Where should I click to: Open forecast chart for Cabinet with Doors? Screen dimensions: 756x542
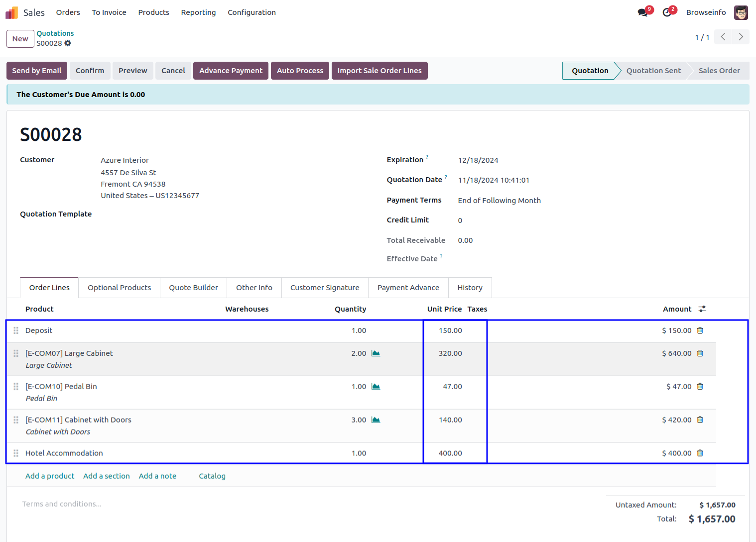pos(376,420)
